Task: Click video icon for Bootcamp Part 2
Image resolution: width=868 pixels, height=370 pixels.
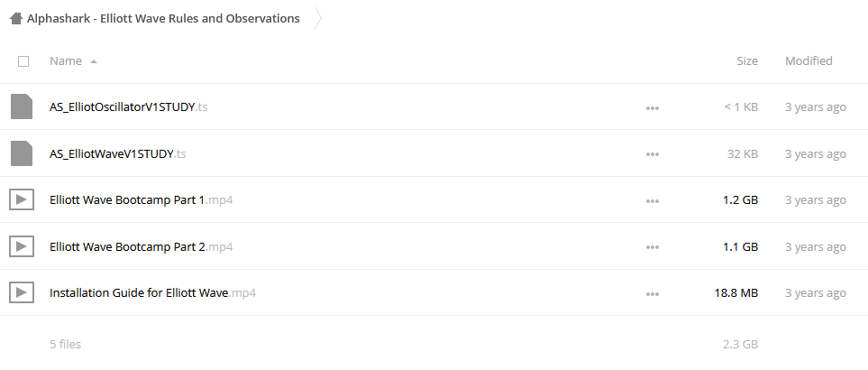Action: point(22,246)
